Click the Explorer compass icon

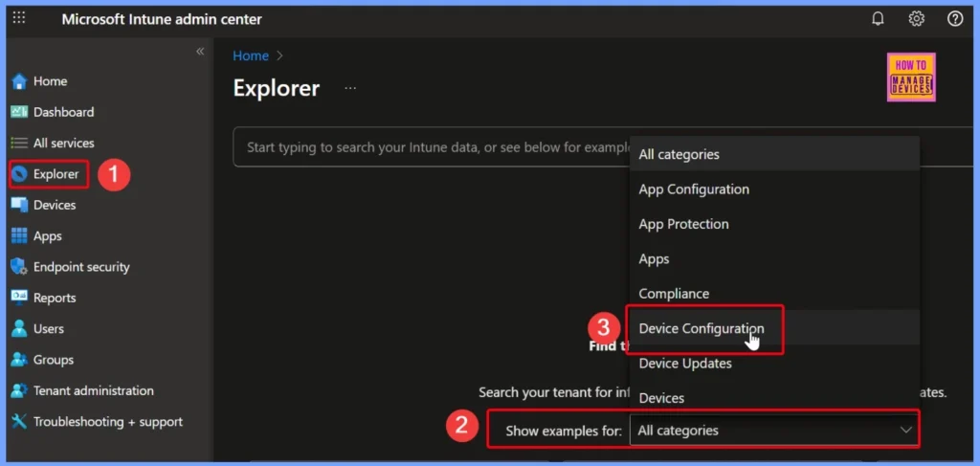coord(19,174)
